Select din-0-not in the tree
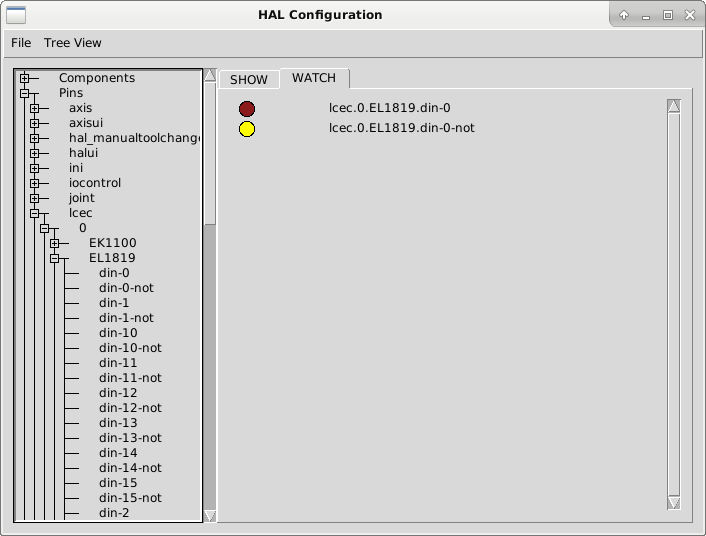This screenshot has height=536, width=706. pos(126,288)
